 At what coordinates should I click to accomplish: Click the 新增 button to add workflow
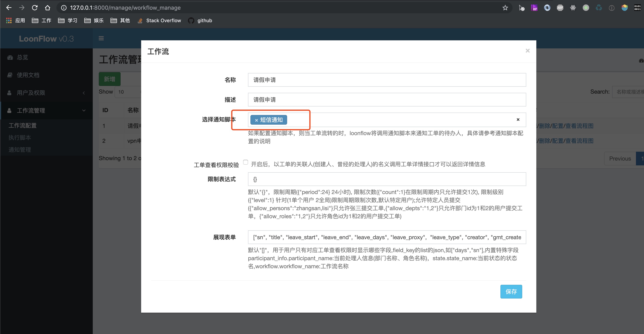coord(109,79)
